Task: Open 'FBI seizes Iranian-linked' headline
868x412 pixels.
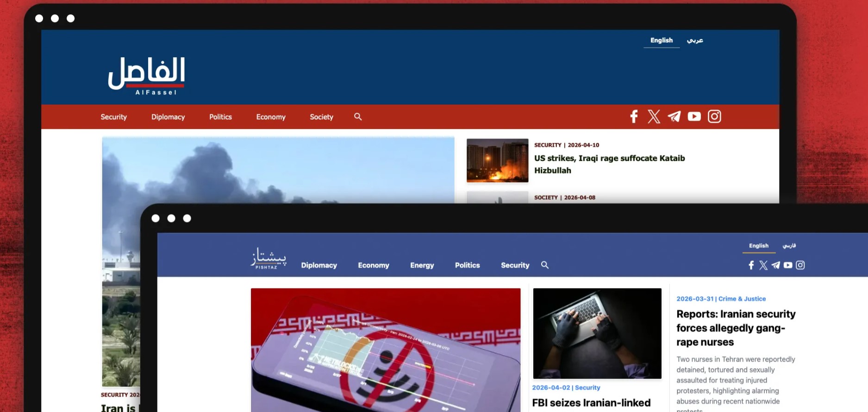Action: click(591, 403)
